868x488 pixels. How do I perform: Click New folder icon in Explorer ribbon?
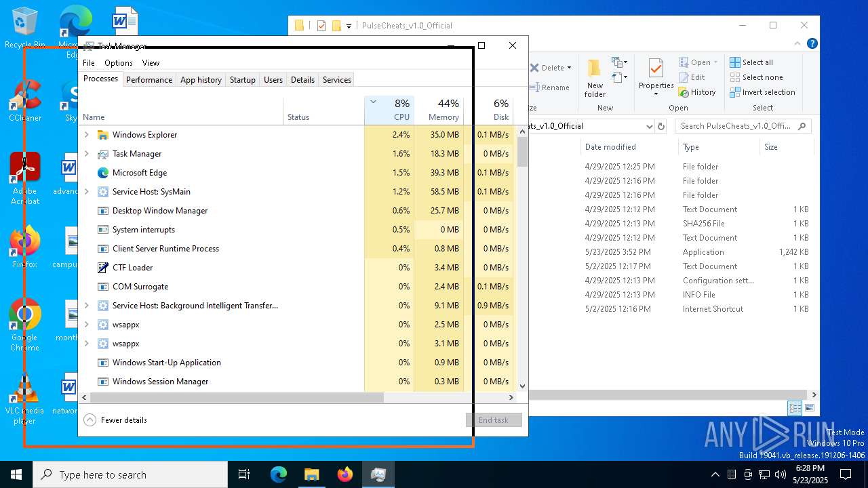595,78
